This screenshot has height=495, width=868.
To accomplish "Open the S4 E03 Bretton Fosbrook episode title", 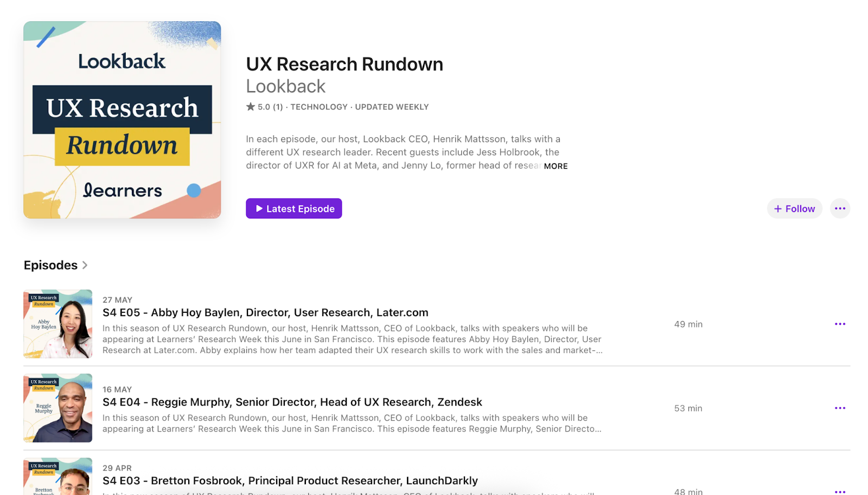I will [290, 480].
